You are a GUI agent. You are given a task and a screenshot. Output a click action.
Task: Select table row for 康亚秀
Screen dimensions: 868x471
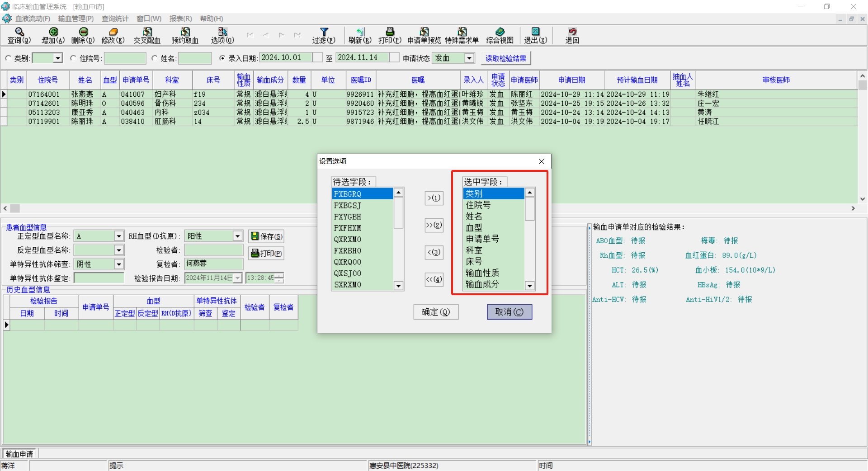point(429,112)
